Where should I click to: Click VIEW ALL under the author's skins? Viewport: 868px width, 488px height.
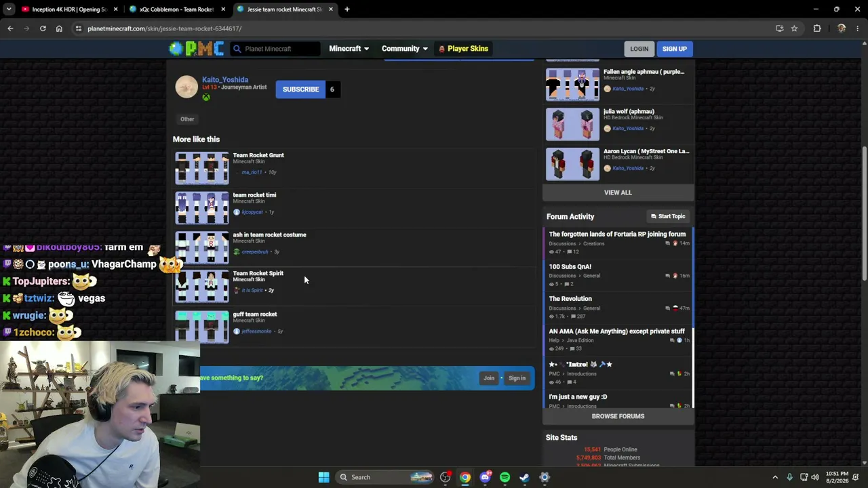[x=618, y=192]
